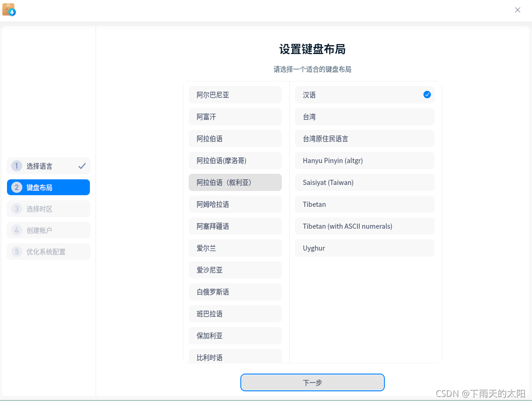Open the 选择时区 step
Image resolution: width=532 pixels, height=402 pixels.
48,209
